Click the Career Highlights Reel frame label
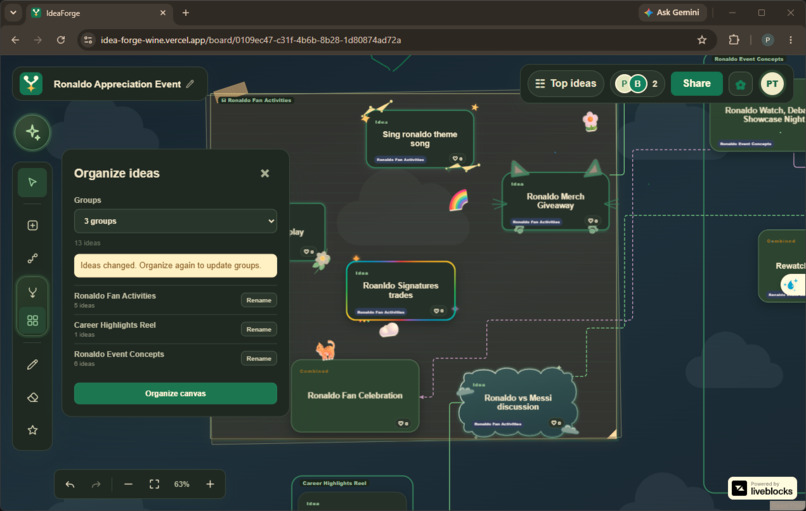 pos(334,483)
